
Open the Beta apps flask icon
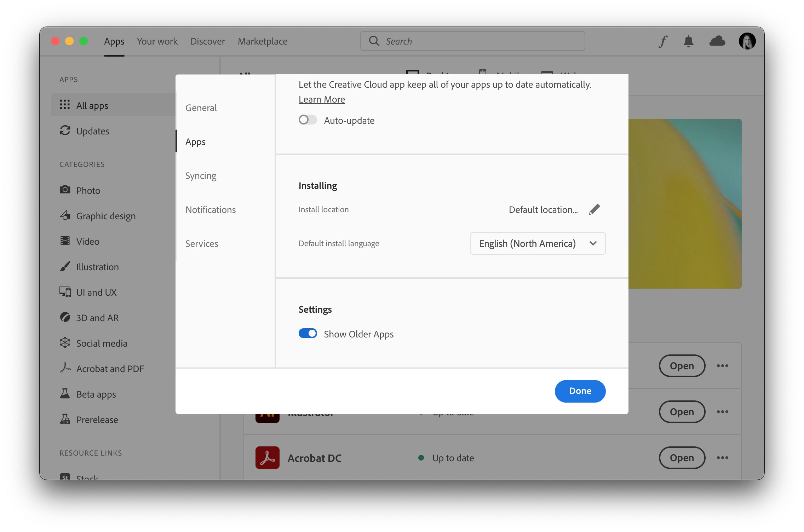(65, 394)
